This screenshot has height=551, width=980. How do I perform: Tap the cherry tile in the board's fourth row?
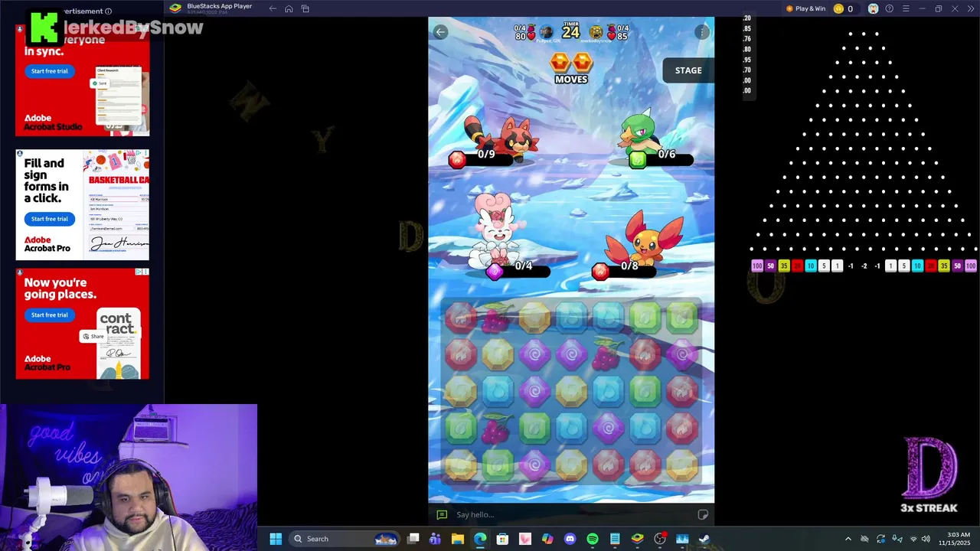click(x=497, y=429)
